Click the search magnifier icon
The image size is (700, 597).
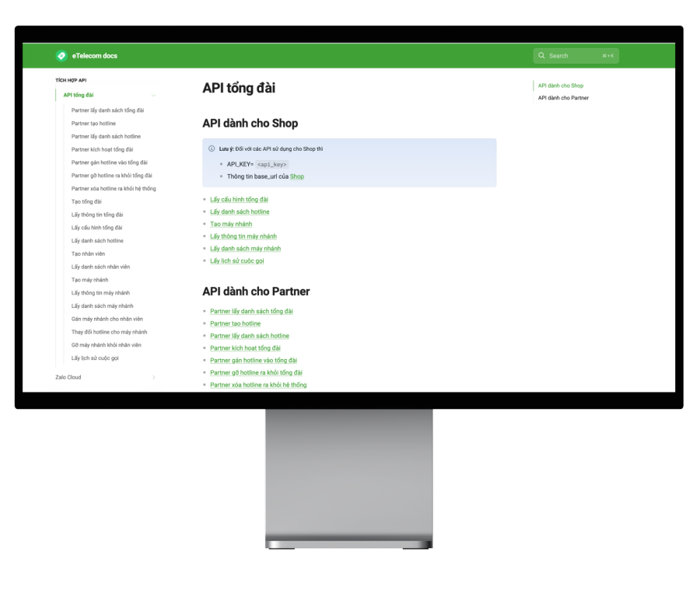(541, 56)
